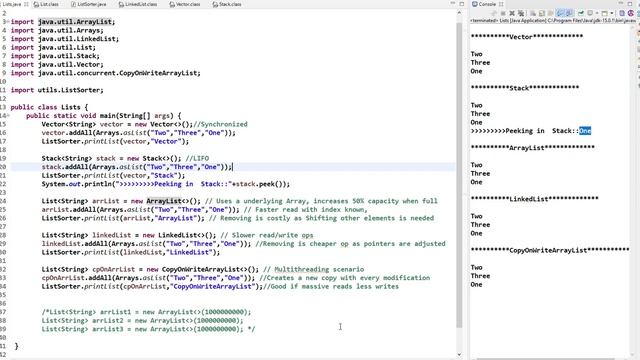Remove all terminated launches in console
Viewport: 640px width, 360px height.
tap(520, 13)
